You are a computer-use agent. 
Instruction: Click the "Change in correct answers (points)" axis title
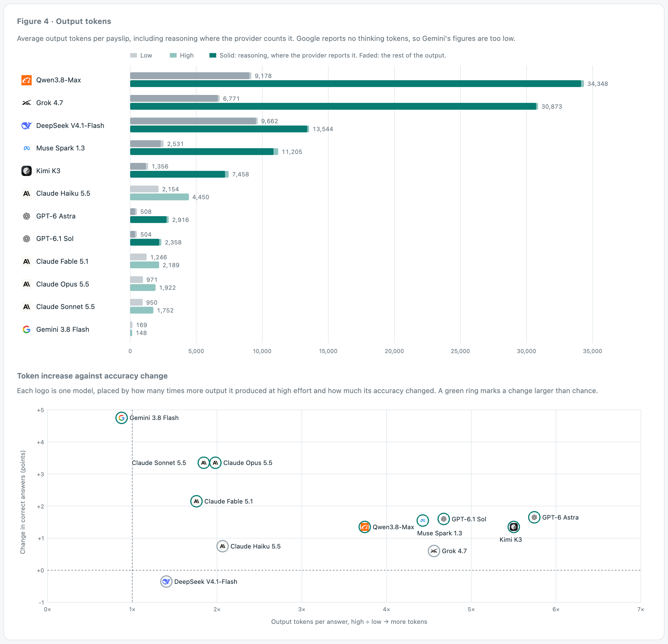[23, 502]
